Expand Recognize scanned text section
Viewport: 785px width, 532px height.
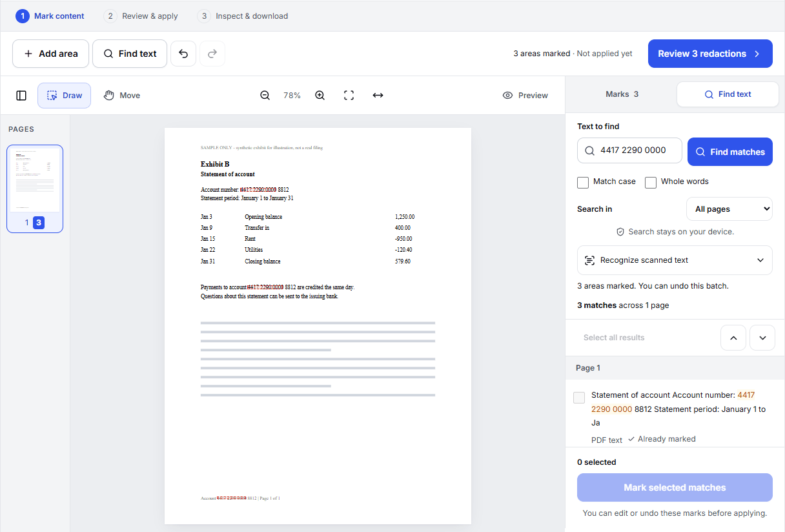(675, 260)
